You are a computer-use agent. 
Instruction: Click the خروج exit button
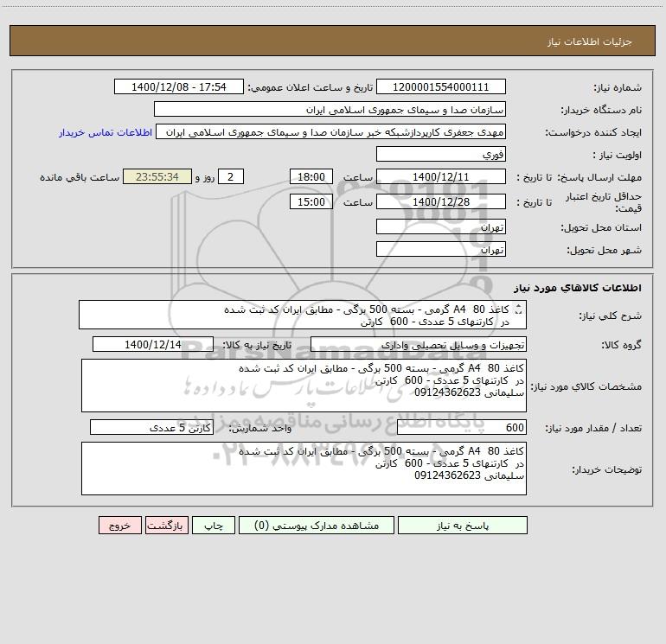(119, 526)
